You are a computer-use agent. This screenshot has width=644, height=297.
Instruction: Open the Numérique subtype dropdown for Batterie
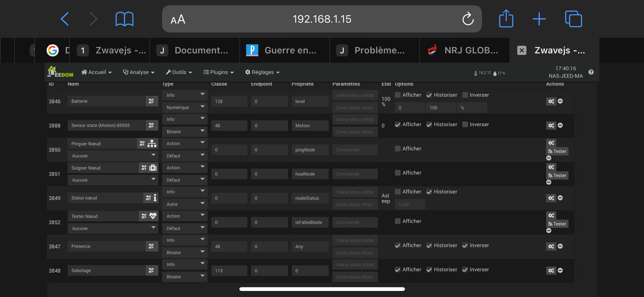coord(185,108)
